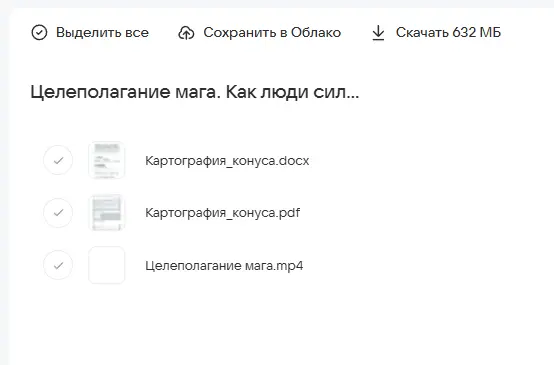The width and height of the screenshot is (554, 365).
Task: Tick checkbox for Картография_конуса.pdf
Action: click(58, 213)
